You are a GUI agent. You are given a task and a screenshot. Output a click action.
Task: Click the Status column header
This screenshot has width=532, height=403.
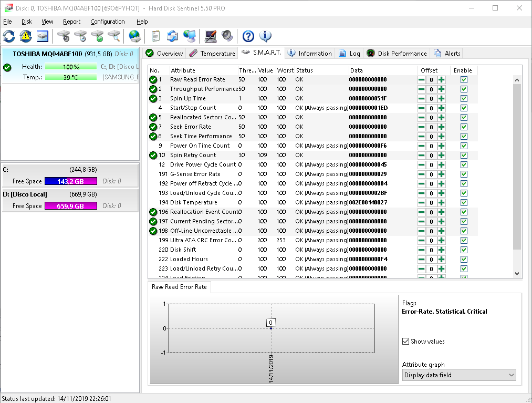point(321,70)
